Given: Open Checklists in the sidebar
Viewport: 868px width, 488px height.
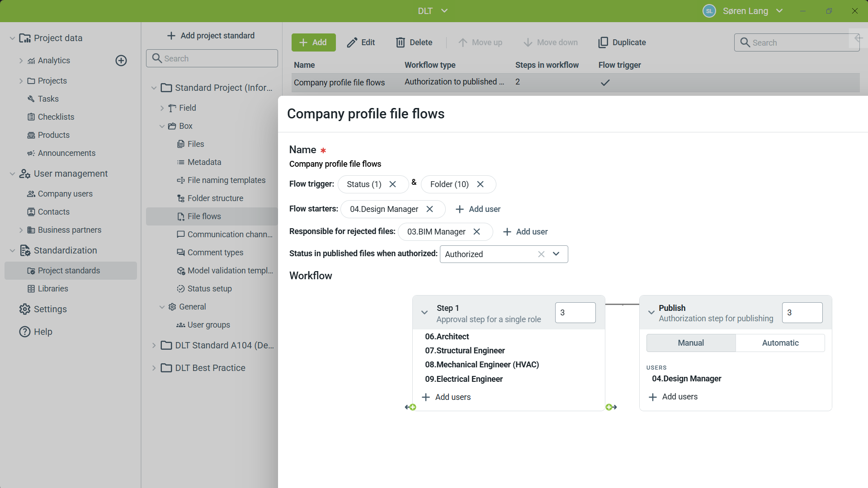Looking at the screenshot, I should point(56,117).
